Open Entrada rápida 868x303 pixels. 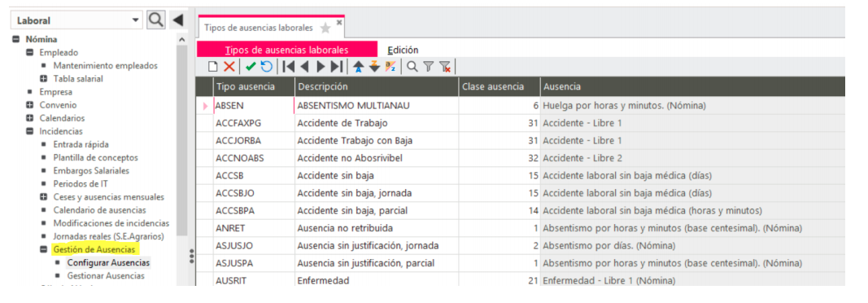click(81, 144)
